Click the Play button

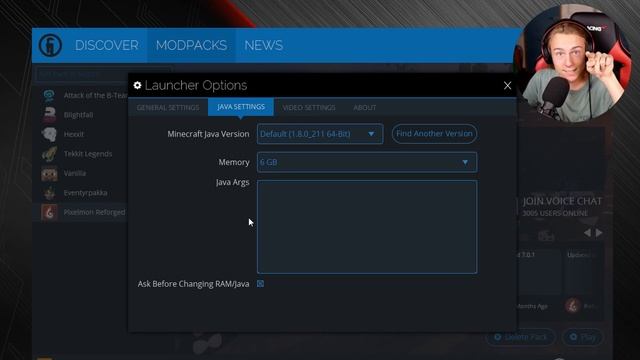coord(583,337)
